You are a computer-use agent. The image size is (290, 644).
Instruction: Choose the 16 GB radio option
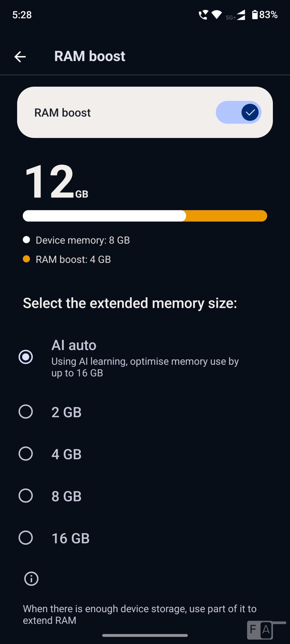pyautogui.click(x=26, y=538)
